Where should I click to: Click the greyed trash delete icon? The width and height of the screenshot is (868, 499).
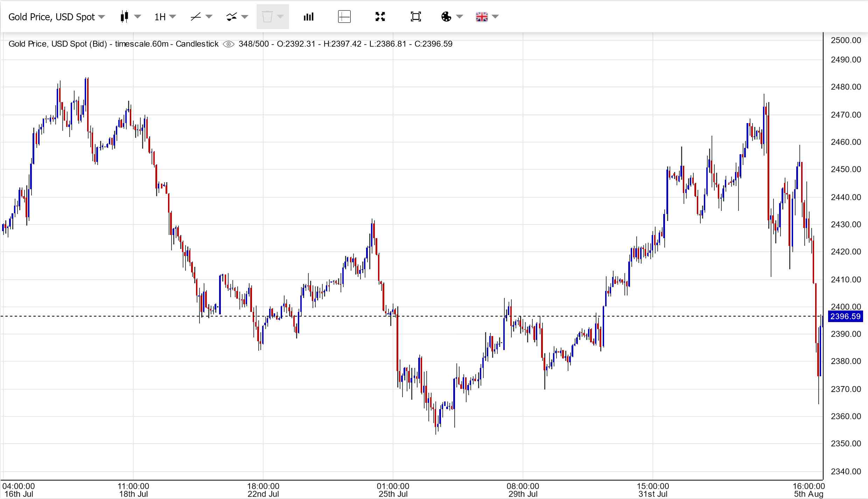point(267,17)
